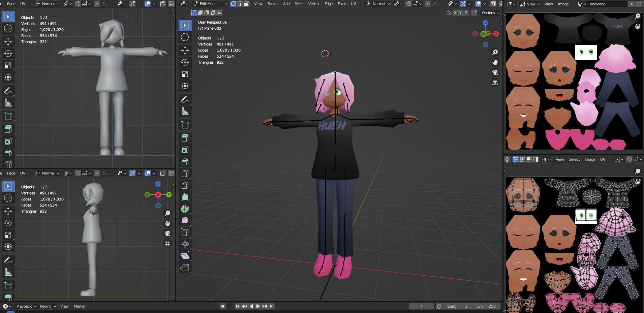Viewport: 644px width, 313px height.
Task: Open the Mesh menu in main viewport
Action: click(x=299, y=4)
